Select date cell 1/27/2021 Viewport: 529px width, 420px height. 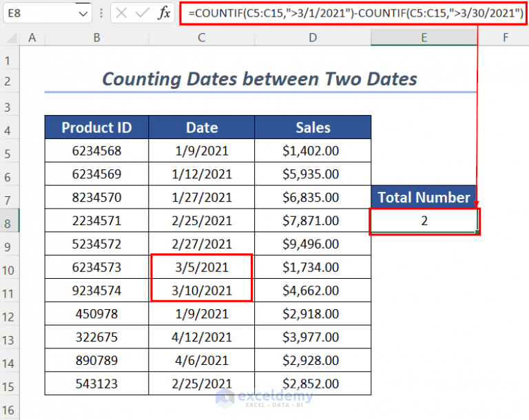(x=201, y=197)
